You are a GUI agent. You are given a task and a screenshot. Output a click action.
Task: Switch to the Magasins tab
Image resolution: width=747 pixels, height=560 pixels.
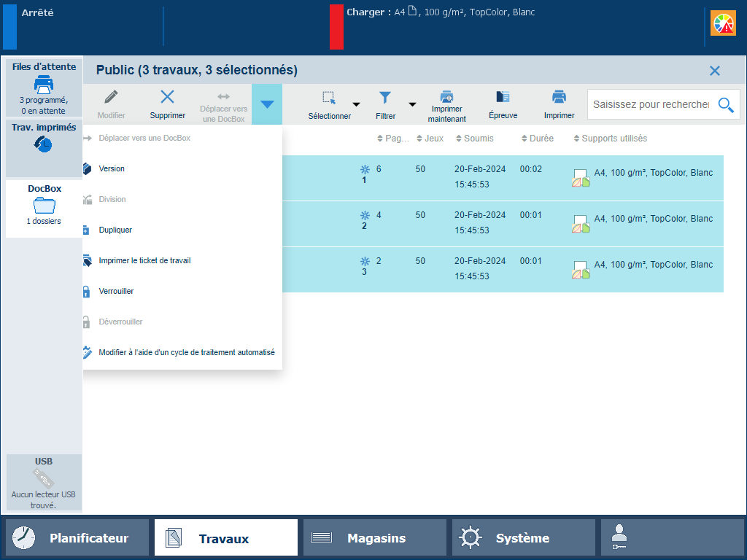(x=375, y=538)
